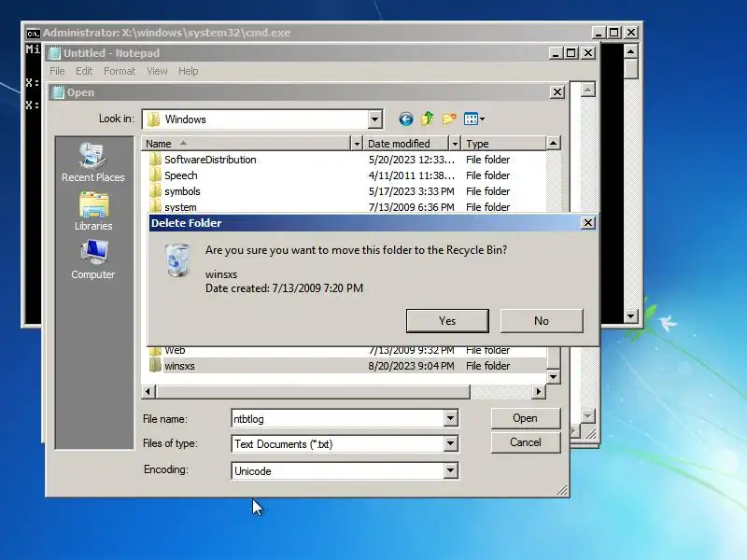Decline deletion with the No button

pos(542,321)
